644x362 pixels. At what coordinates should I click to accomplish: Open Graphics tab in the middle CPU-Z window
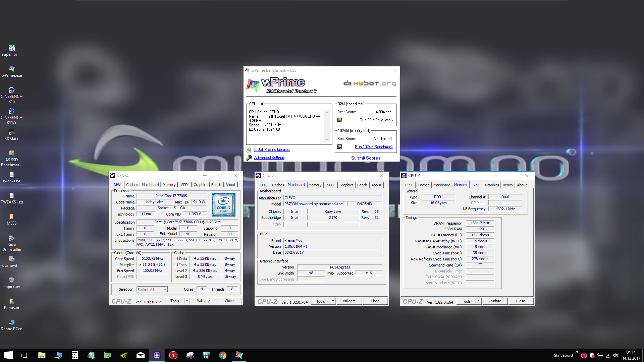click(x=346, y=185)
